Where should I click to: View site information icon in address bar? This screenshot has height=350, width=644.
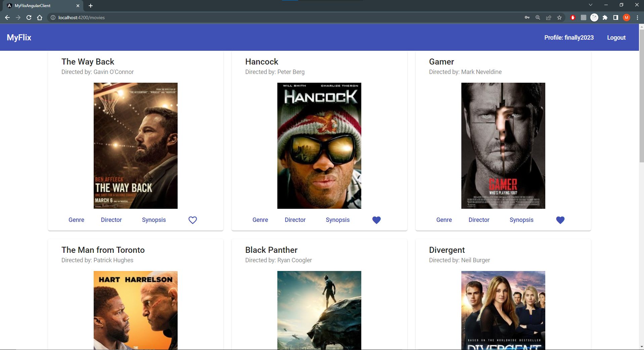[53, 17]
